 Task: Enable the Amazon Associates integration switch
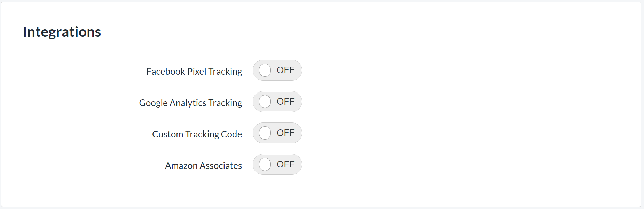tap(277, 164)
